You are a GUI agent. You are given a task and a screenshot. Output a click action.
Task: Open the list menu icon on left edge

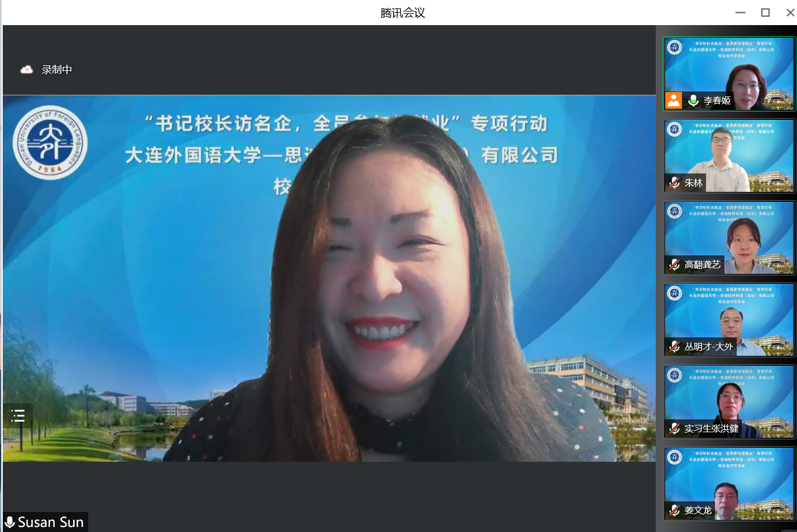tap(18, 415)
